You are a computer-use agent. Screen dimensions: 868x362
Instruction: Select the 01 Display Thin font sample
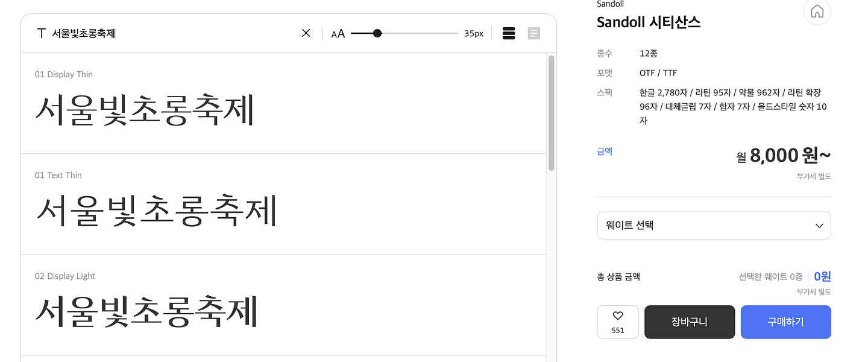(x=145, y=109)
